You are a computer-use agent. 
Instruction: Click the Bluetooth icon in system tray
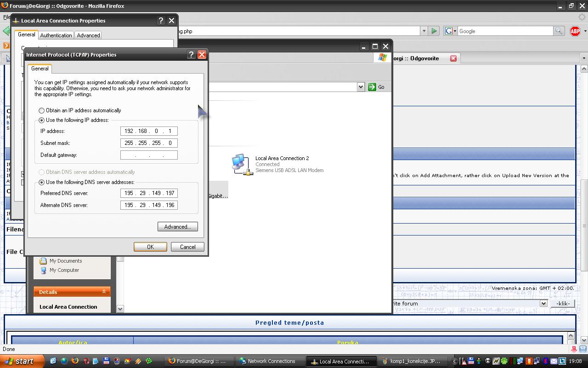coord(545,361)
